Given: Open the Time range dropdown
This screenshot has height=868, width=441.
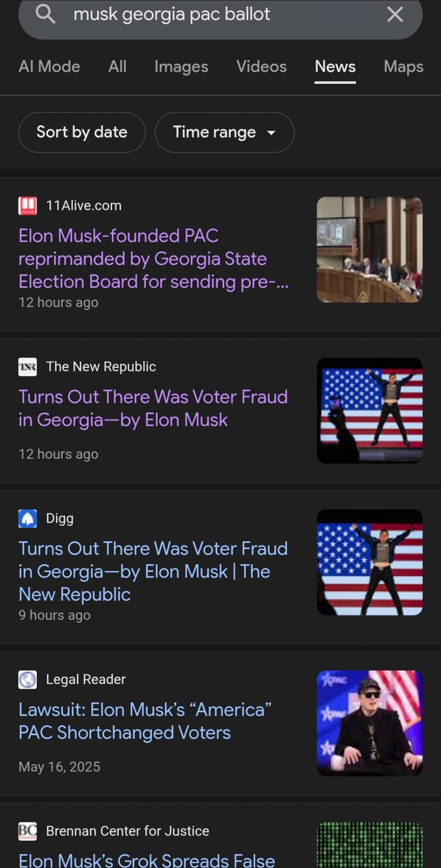Looking at the screenshot, I should tap(224, 132).
